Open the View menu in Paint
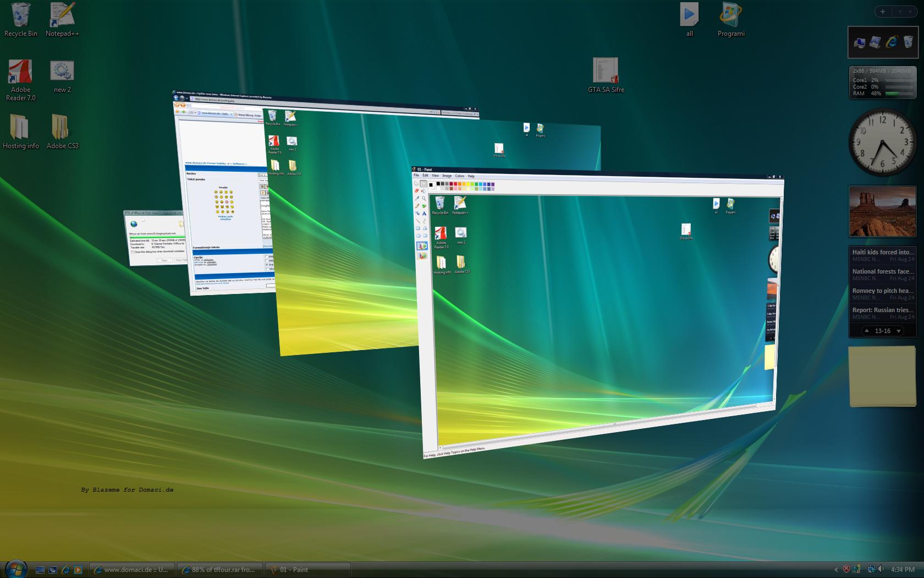Screen dimensions: 924x578 pyautogui.click(x=435, y=176)
